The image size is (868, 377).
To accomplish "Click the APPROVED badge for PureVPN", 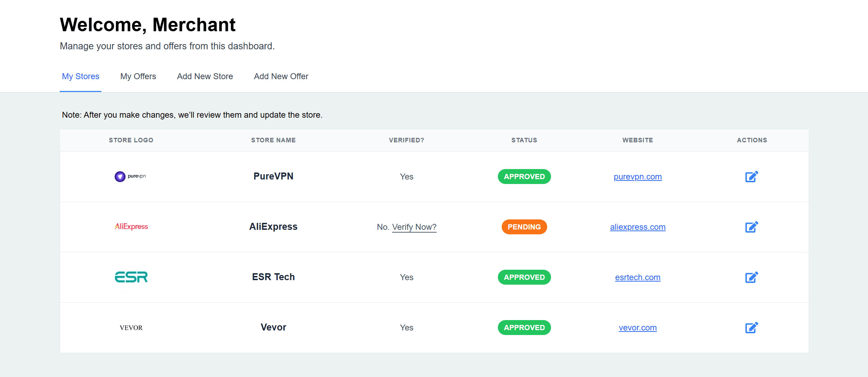I will click(524, 176).
